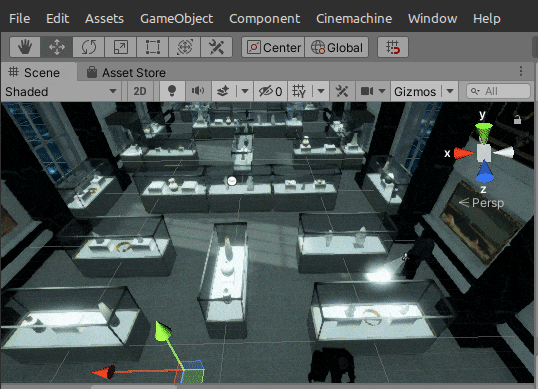This screenshot has width=538, height=389.
Task: Open the Assets menu
Action: pyautogui.click(x=104, y=19)
